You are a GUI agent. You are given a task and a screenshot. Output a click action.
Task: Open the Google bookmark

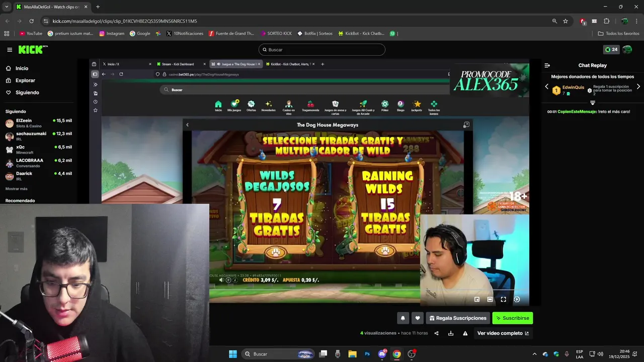click(140, 34)
